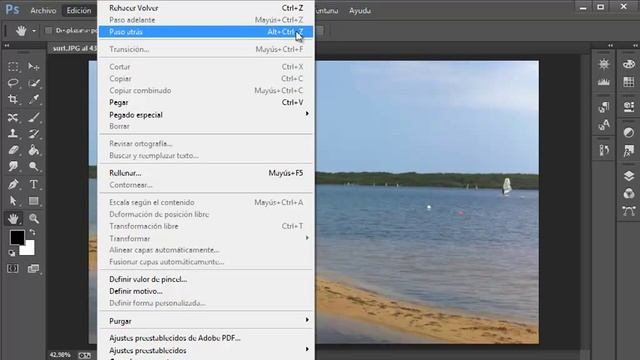This screenshot has height=360, width=640.
Task: Collapse the right panel dock arrows
Action: [636, 46]
